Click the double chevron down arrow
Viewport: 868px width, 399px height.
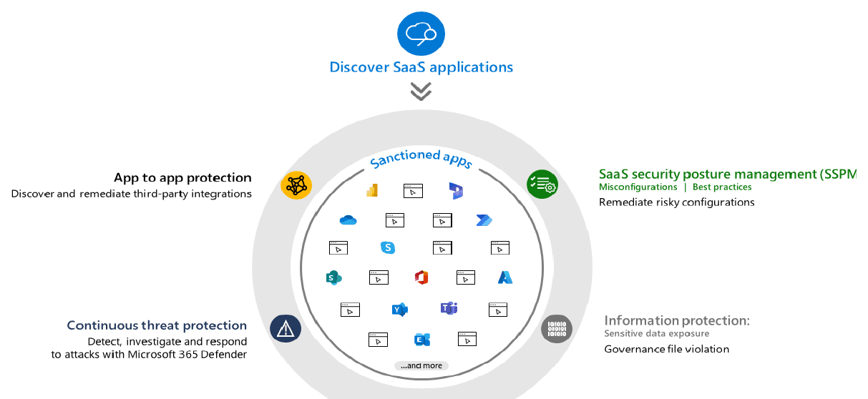[421, 92]
